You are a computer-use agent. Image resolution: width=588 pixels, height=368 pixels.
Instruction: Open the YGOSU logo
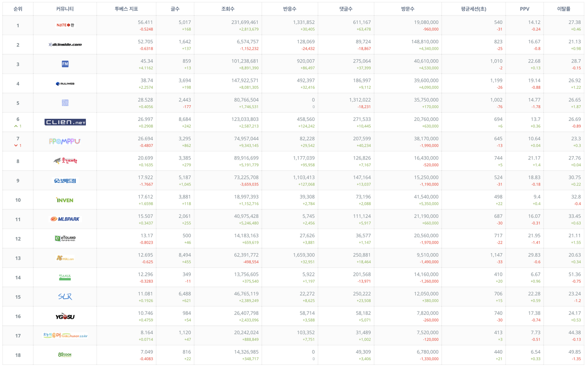point(65,316)
